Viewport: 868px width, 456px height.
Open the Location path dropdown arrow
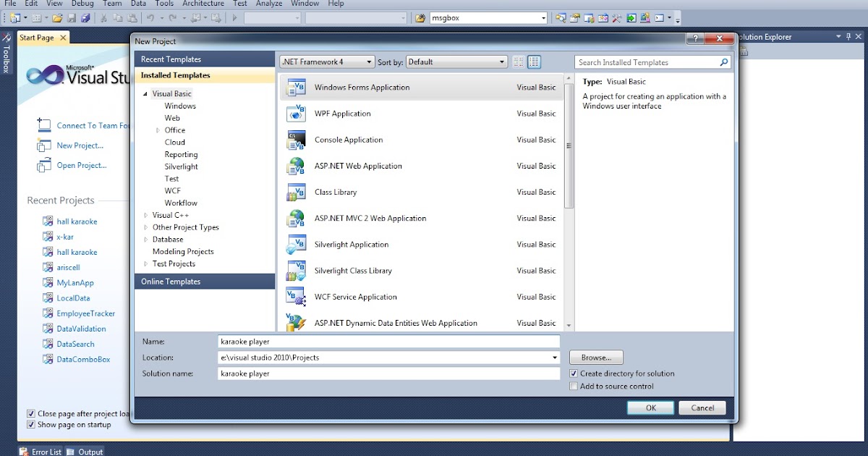[555, 358]
